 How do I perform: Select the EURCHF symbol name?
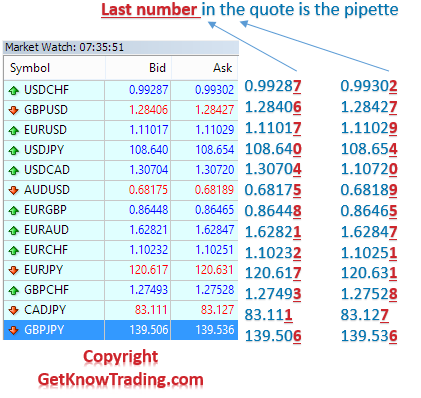tap(46, 250)
